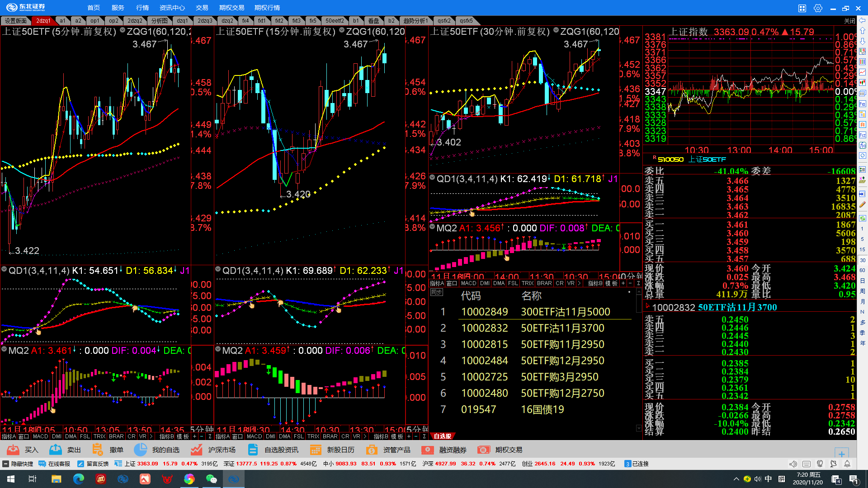The image size is (868, 488).
Task: Open 撤单 cancel order icon
Action: 98,450
